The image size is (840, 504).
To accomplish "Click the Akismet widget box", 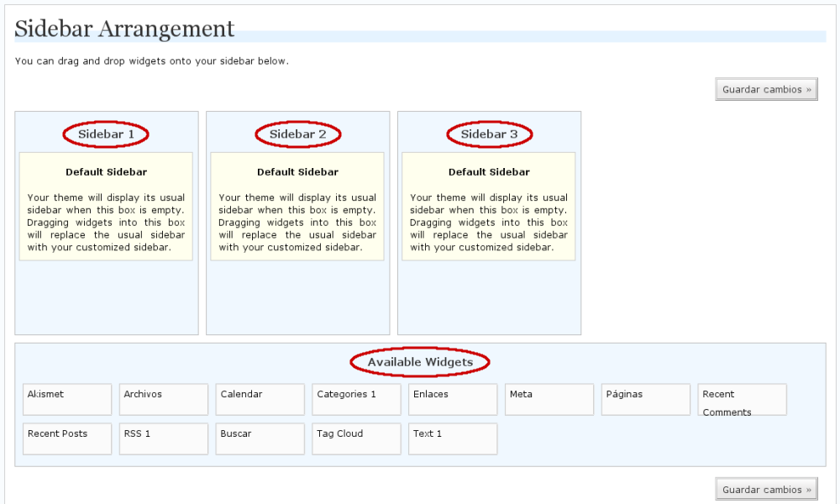I will [x=67, y=399].
